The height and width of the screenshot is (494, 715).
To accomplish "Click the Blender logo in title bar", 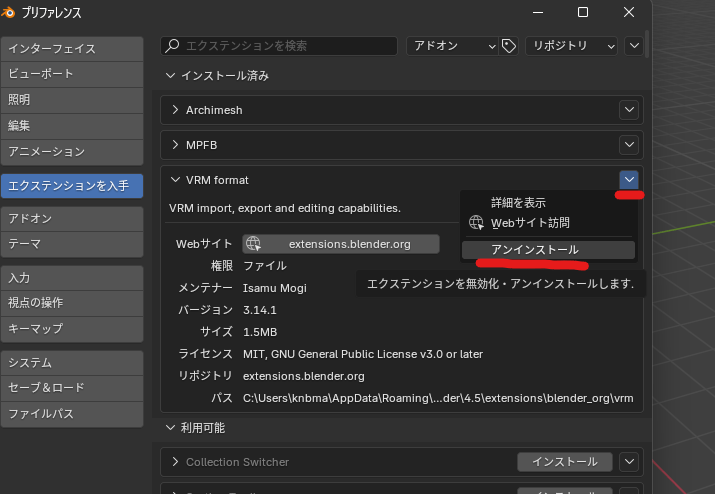I will pos(10,13).
